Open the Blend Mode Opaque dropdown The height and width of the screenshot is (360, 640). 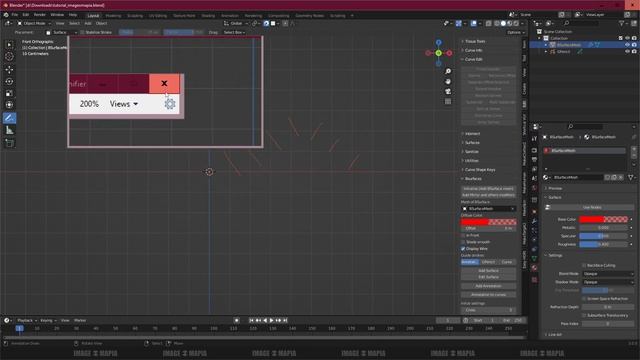[608, 274]
